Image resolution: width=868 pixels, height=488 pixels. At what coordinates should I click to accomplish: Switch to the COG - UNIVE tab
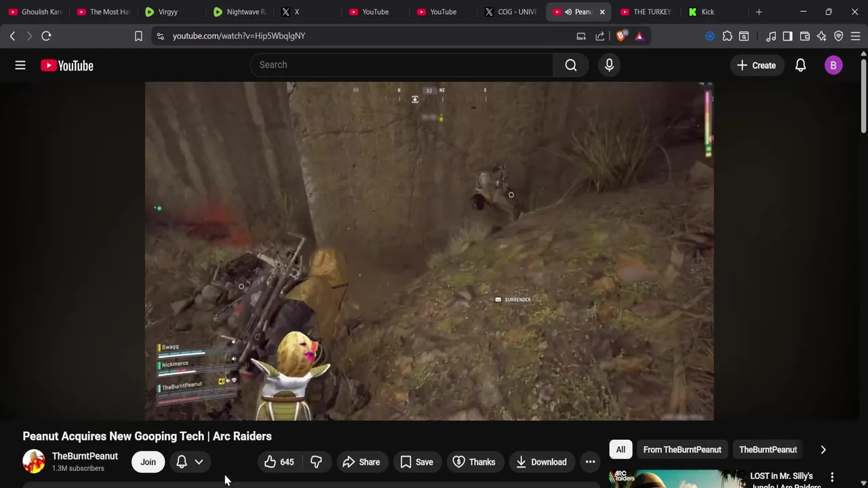tap(511, 12)
